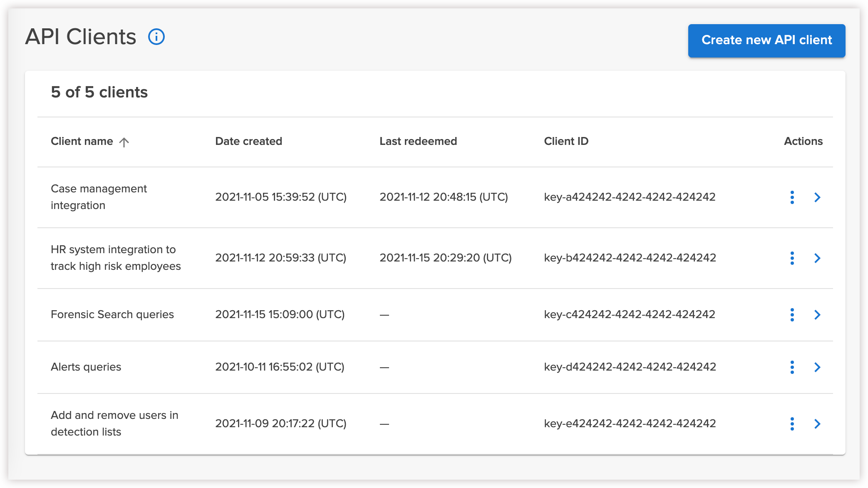The height and width of the screenshot is (488, 868).
Task: Click the 5 of 5 clients heading
Action: point(99,92)
